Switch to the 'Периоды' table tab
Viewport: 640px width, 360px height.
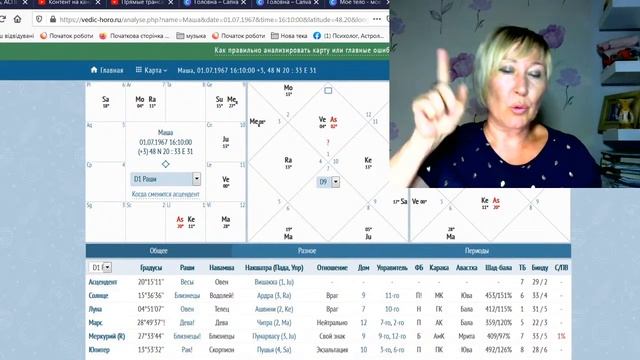(476, 251)
